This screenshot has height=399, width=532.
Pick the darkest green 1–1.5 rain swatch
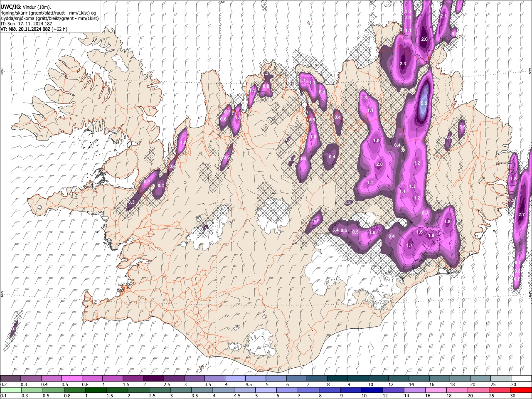96,390
